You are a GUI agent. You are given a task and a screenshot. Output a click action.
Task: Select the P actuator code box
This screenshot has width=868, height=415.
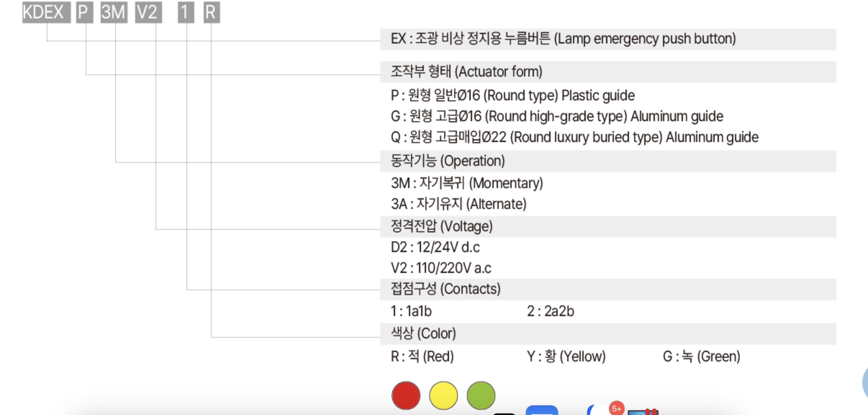coord(85,12)
